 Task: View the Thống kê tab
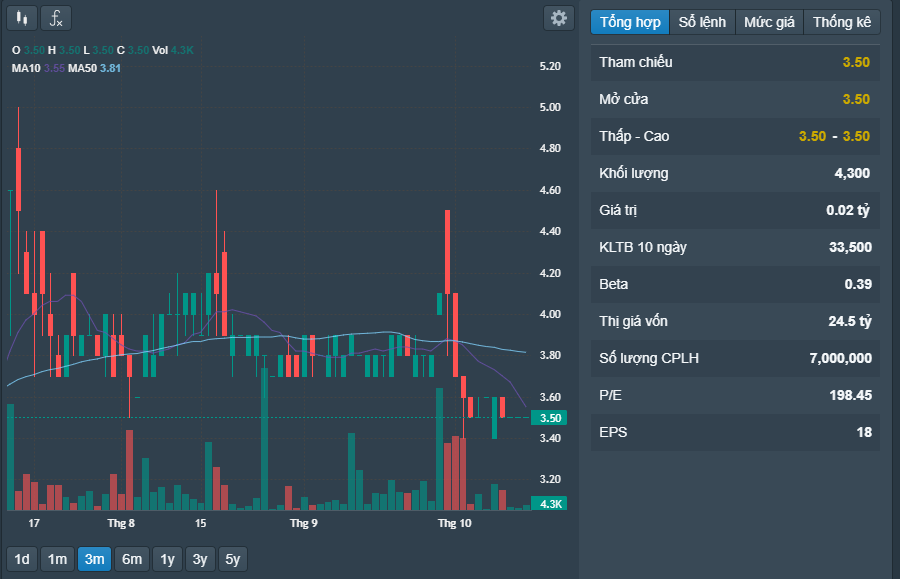coord(842,22)
